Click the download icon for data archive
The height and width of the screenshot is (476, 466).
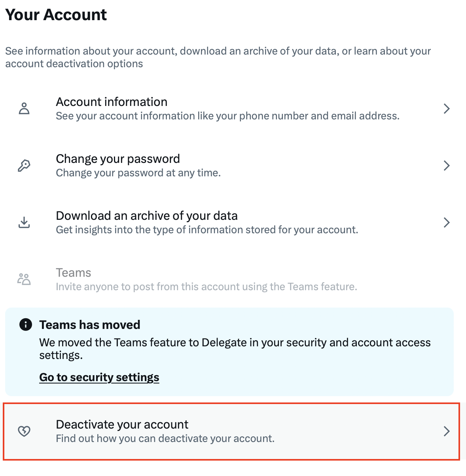click(24, 222)
